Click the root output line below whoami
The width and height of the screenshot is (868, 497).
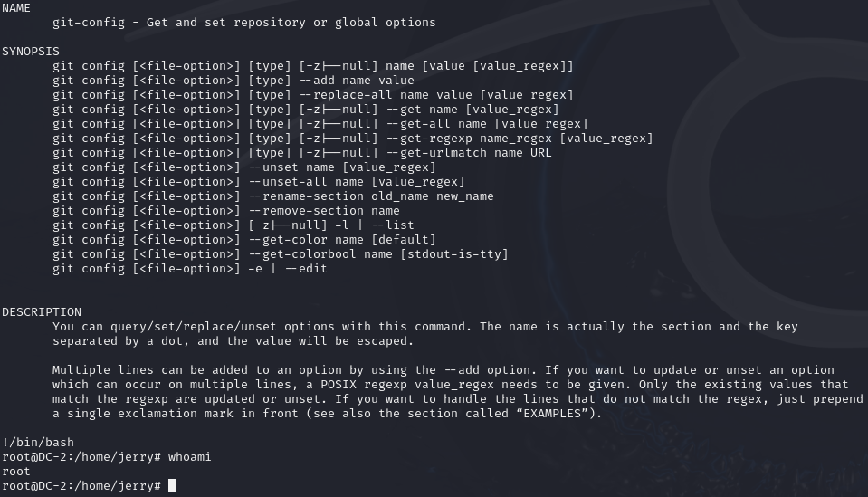click(16, 472)
